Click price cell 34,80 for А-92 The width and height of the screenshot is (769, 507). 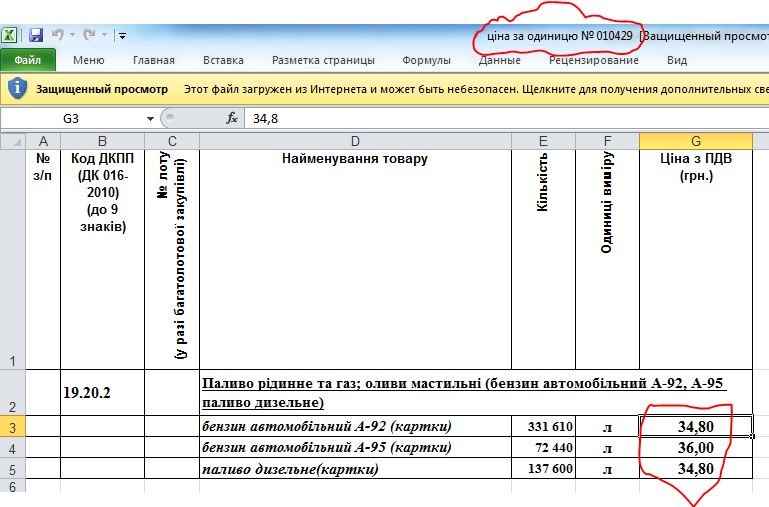[696, 427]
